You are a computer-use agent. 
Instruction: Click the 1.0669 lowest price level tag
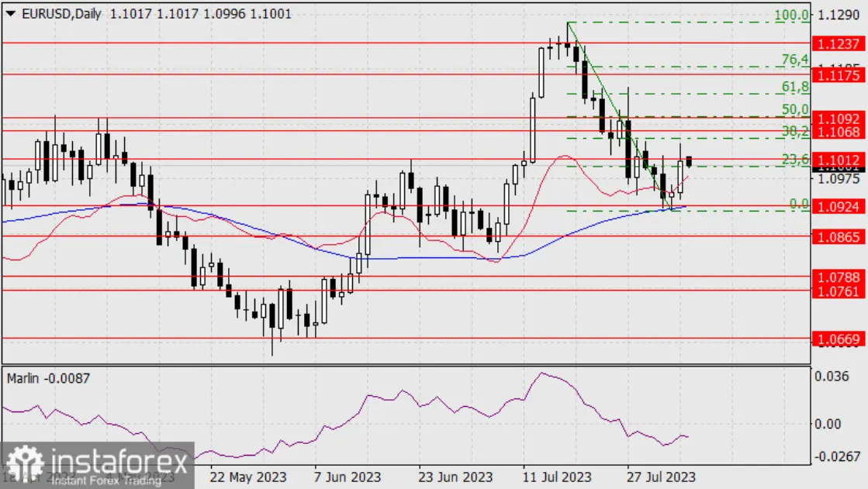(837, 339)
